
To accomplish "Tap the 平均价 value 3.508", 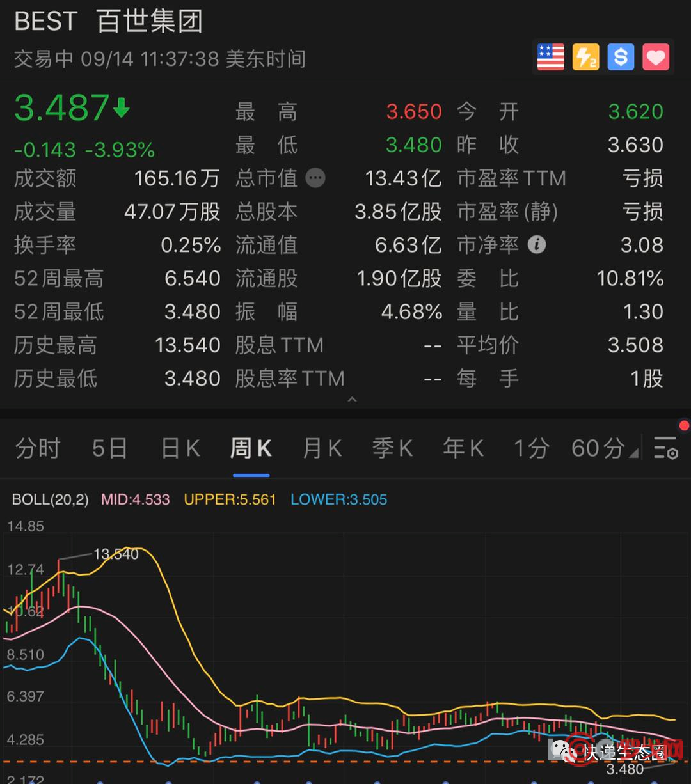I will click(635, 345).
